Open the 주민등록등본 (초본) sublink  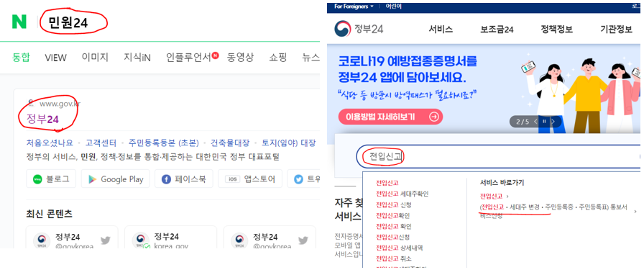point(163,143)
